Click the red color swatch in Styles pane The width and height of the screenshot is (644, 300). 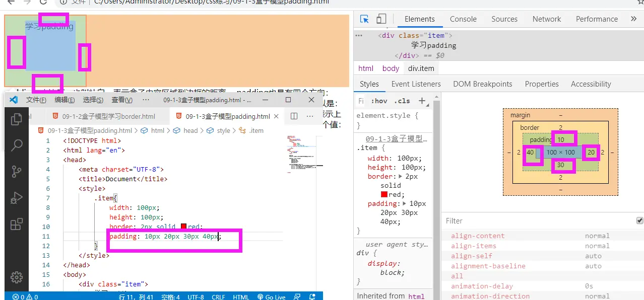point(384,194)
